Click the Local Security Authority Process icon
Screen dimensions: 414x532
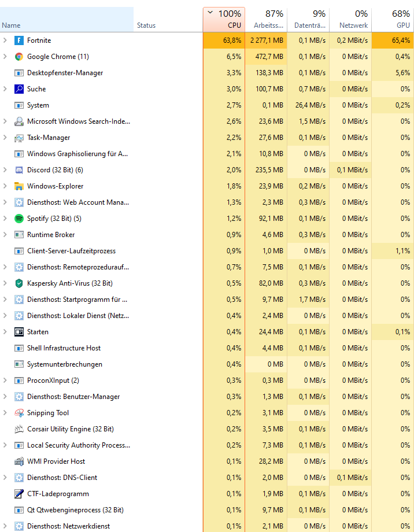point(19,445)
